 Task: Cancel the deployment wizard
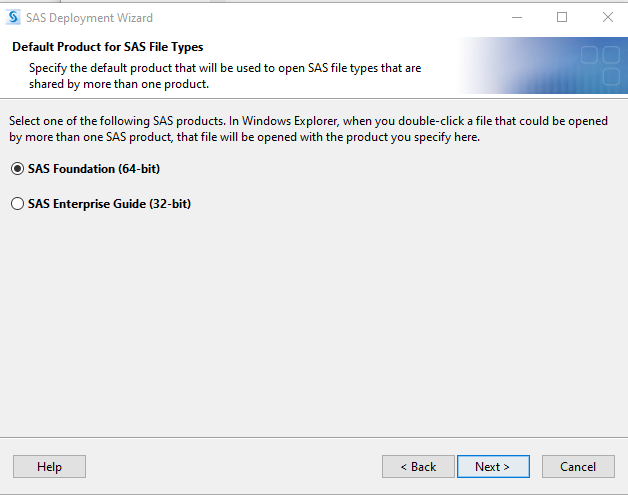tap(578, 467)
